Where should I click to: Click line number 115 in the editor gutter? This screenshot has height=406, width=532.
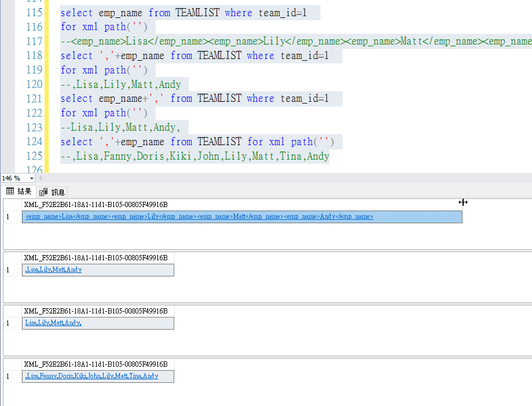[x=35, y=12]
